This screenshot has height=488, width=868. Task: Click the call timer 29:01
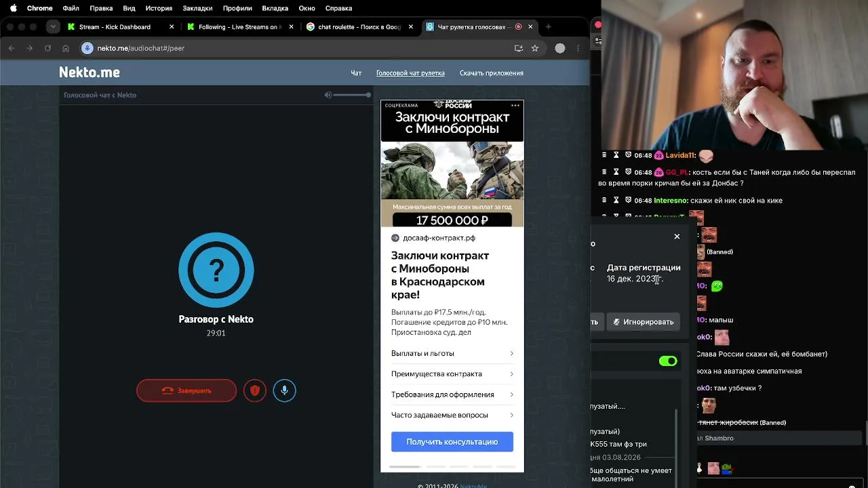click(216, 333)
